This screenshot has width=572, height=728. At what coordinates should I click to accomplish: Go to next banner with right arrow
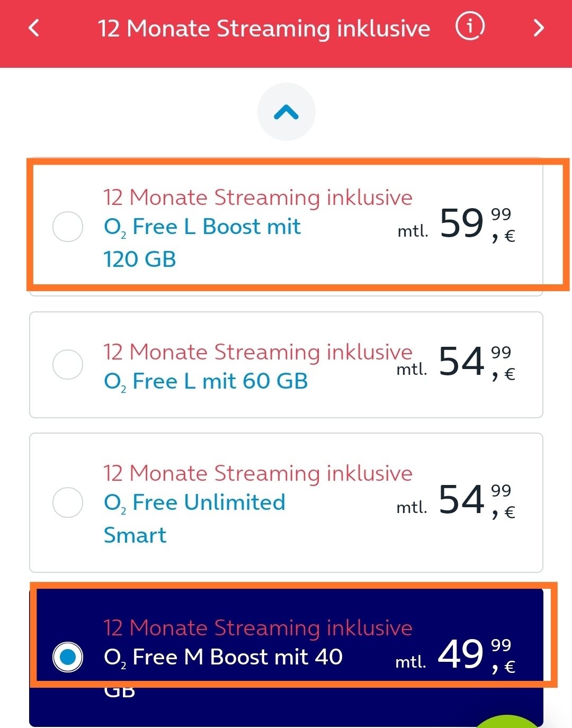(x=539, y=28)
